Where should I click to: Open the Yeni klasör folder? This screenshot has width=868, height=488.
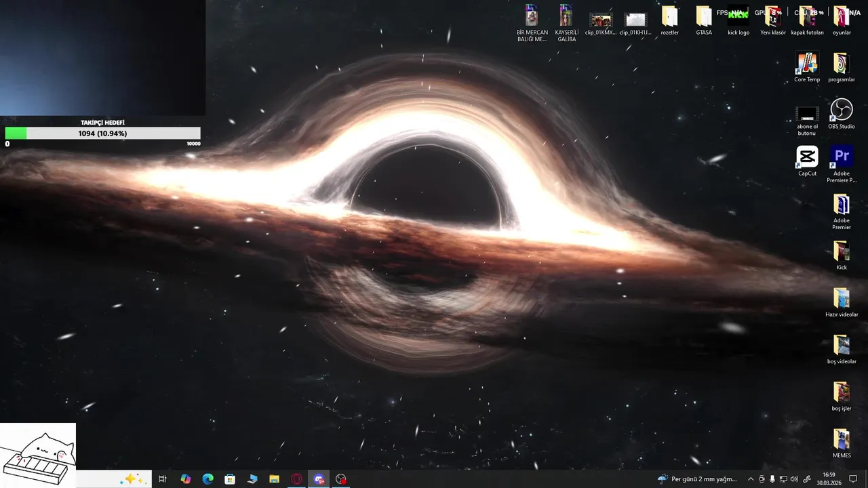[x=773, y=21]
